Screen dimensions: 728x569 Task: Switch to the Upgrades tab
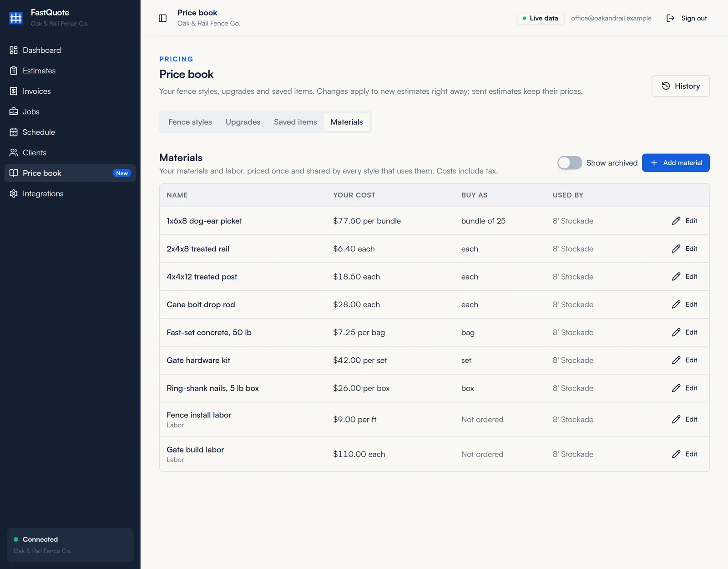click(x=243, y=122)
